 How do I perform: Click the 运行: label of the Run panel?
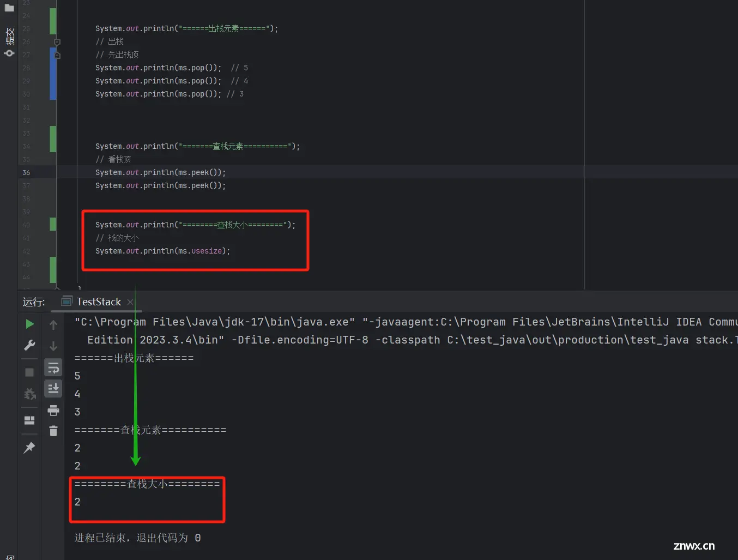tap(34, 302)
